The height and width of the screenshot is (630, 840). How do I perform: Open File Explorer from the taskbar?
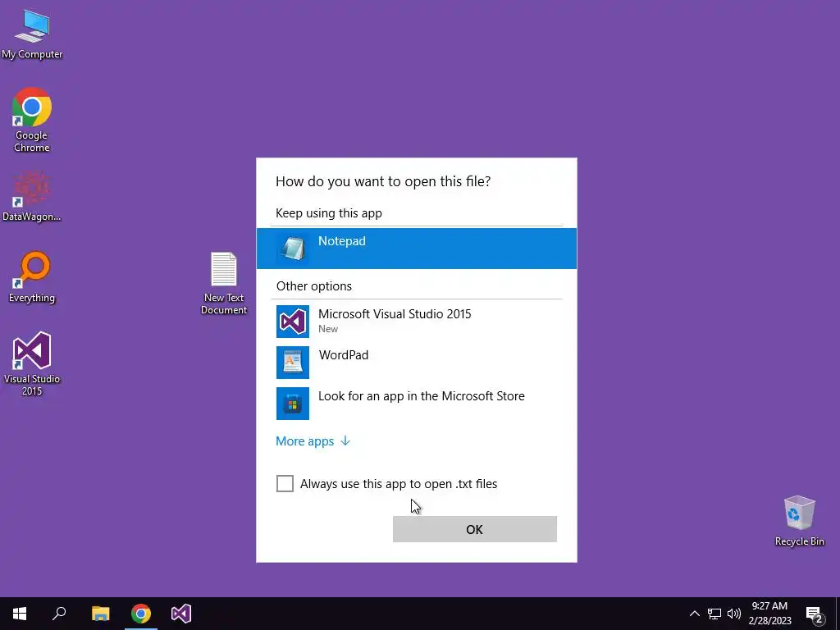[100, 614]
